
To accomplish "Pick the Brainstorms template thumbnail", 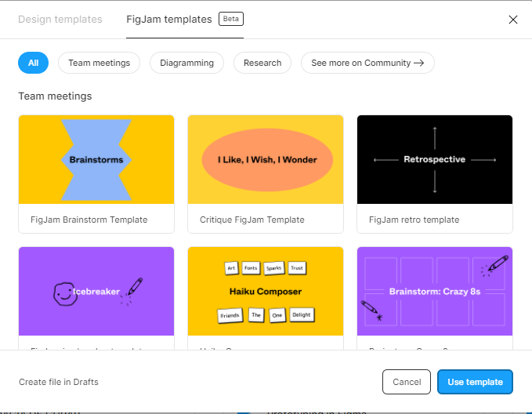I will click(96, 160).
